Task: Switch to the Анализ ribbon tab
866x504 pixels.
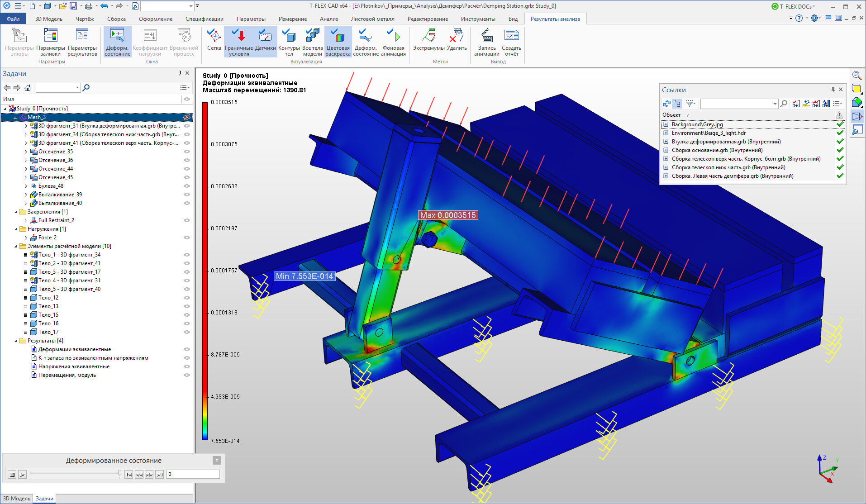Action: [328, 19]
